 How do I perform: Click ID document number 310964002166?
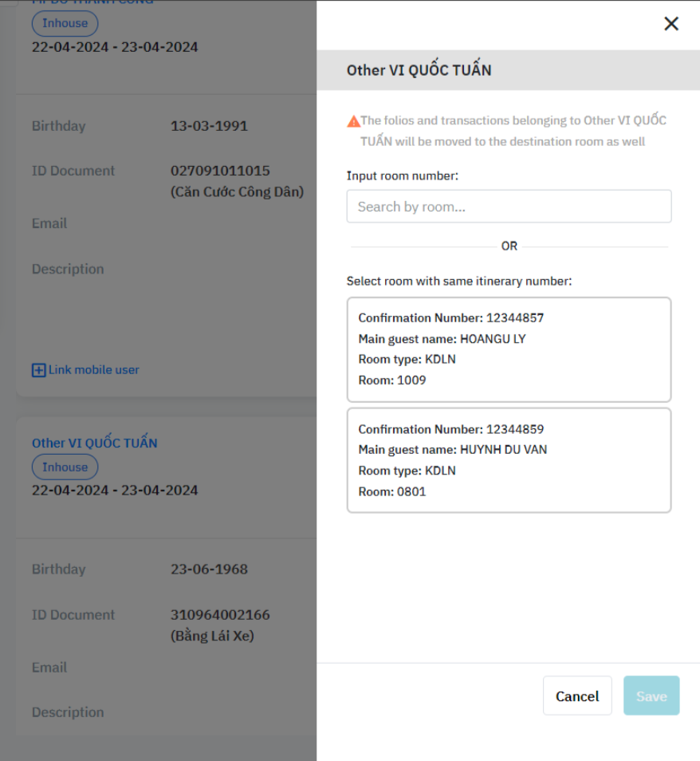(x=220, y=615)
